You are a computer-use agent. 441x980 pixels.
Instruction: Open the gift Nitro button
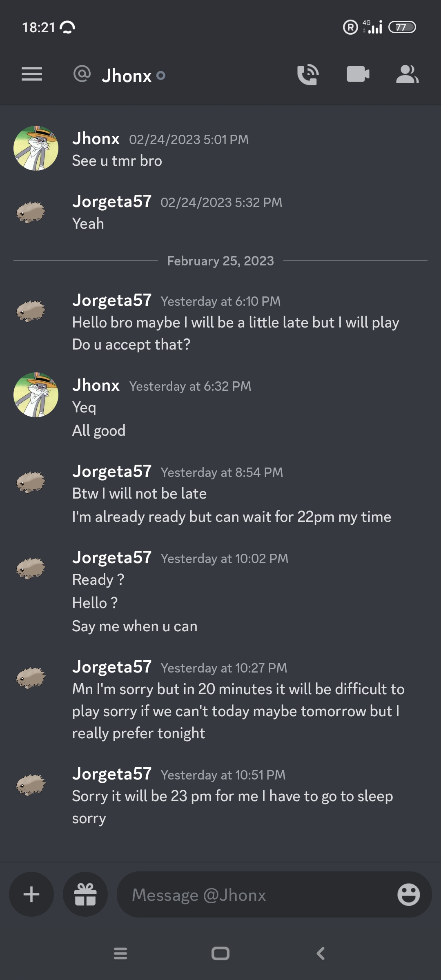tap(85, 894)
